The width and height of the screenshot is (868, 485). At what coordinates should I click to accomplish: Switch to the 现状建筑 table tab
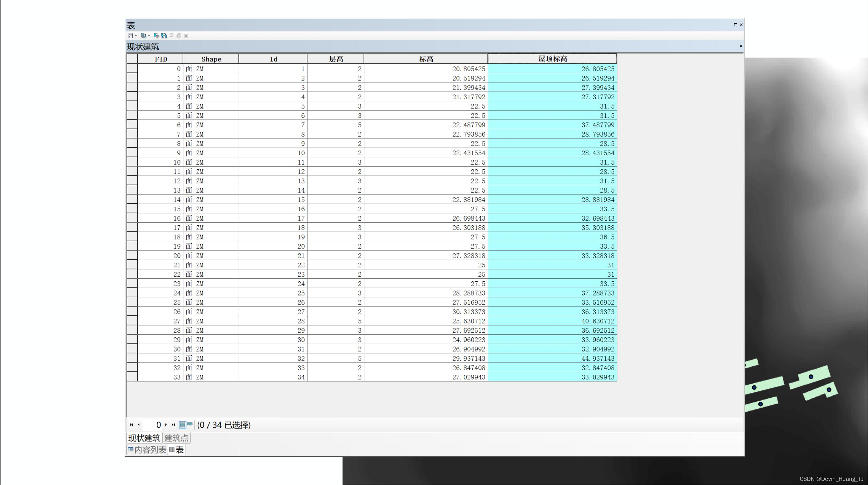[144, 438]
